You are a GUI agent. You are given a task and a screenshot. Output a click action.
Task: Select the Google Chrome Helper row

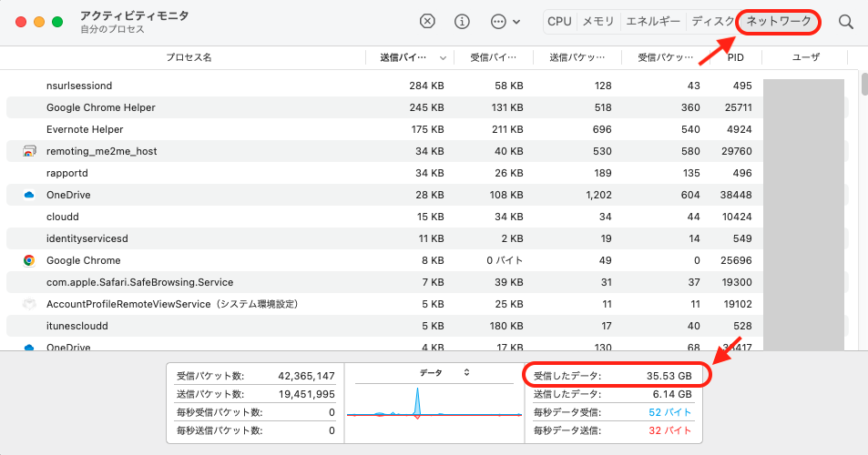click(x=427, y=107)
